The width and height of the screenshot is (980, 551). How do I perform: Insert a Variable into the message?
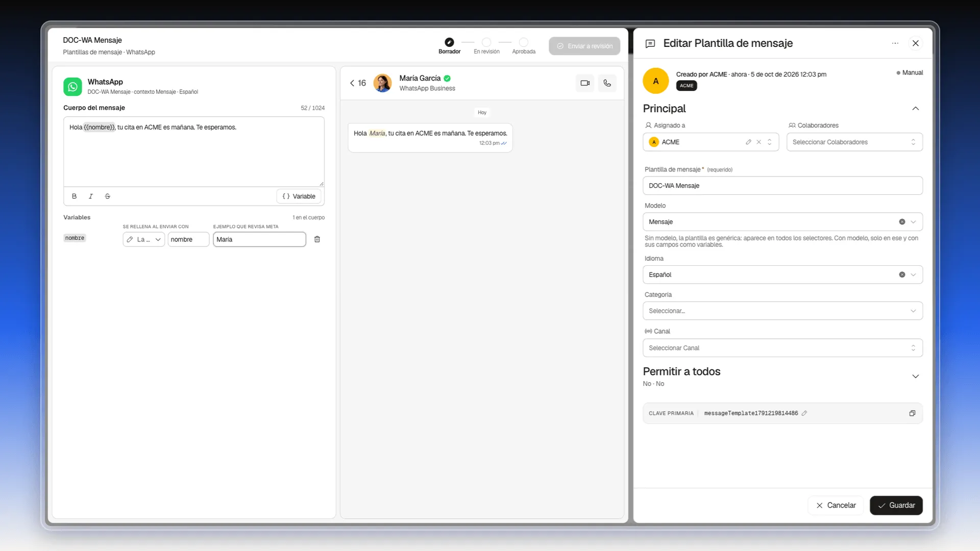tap(299, 196)
